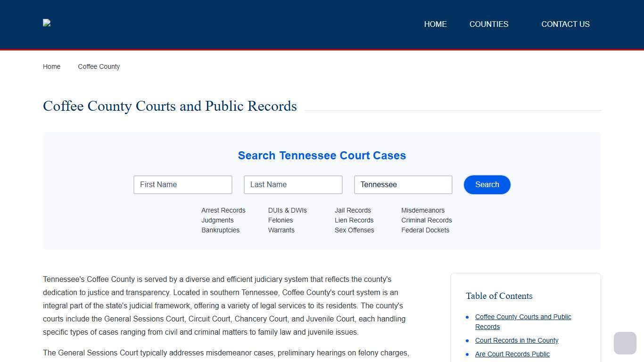Click the Last Name input field
644x362 pixels.
(x=293, y=184)
